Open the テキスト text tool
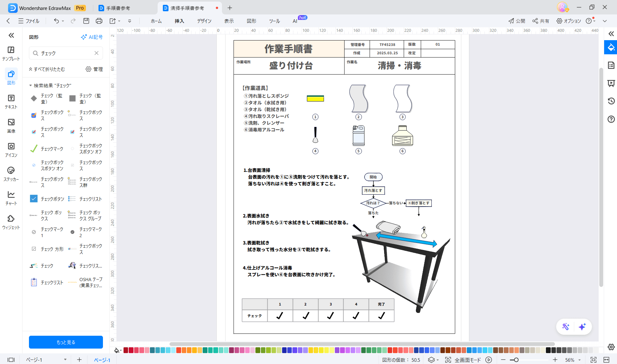The image size is (617, 364). (11, 102)
